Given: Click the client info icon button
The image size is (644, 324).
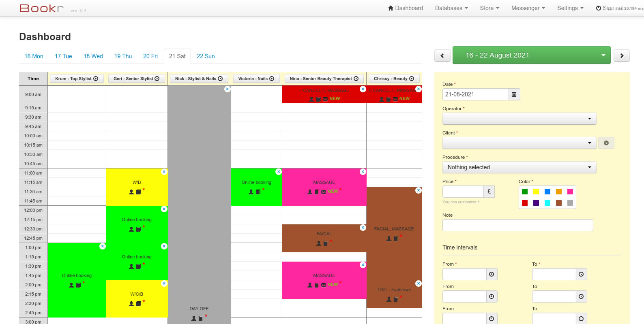Looking at the screenshot, I should tap(606, 143).
